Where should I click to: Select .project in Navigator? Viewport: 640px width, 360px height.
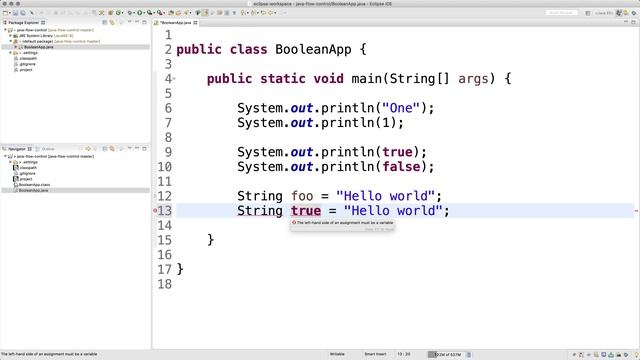point(26,179)
